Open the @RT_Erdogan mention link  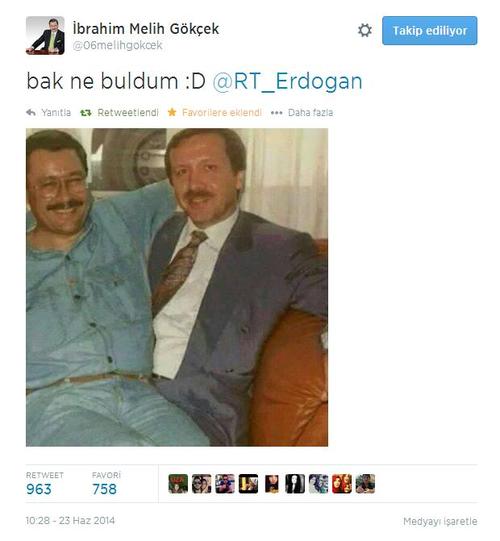(287, 81)
